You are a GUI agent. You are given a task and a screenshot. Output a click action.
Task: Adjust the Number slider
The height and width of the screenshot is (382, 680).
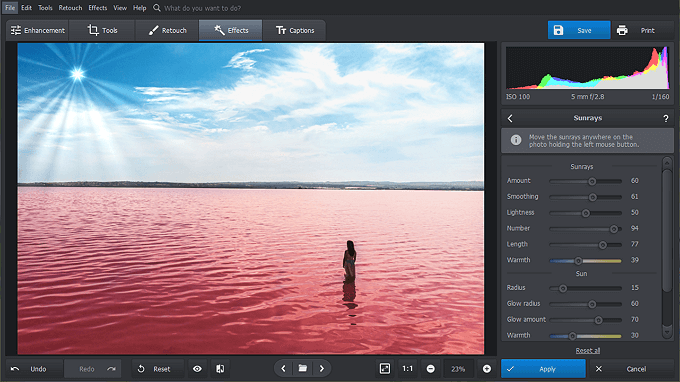tap(585, 229)
